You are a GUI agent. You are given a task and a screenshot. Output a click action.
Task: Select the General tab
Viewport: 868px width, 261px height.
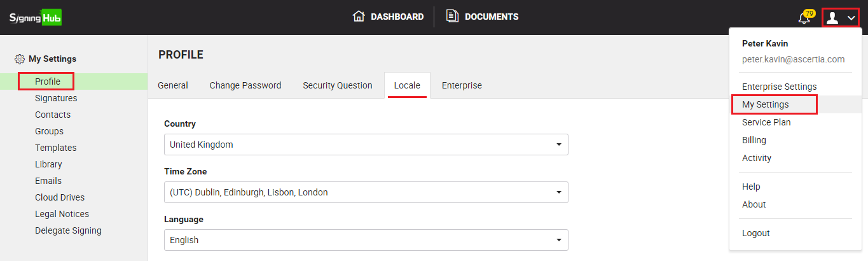(x=173, y=85)
